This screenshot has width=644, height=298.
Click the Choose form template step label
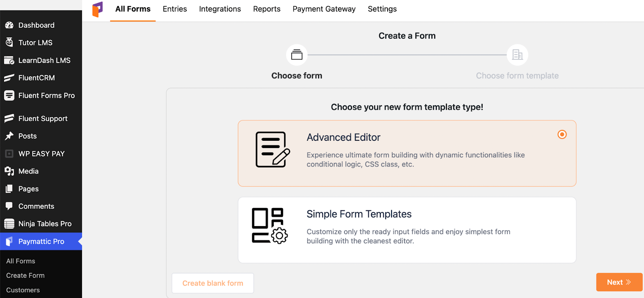point(517,76)
